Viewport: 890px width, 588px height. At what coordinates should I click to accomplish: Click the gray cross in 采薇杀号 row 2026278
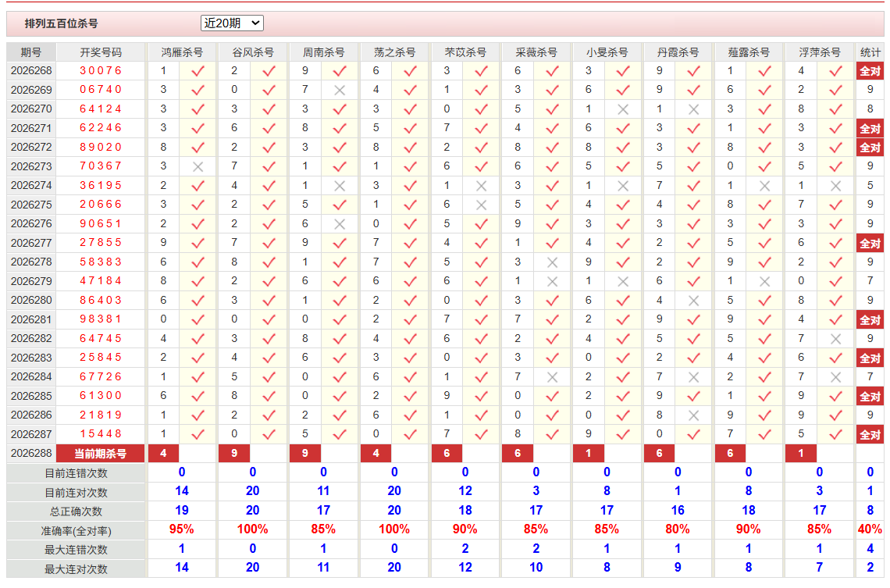[x=552, y=262]
